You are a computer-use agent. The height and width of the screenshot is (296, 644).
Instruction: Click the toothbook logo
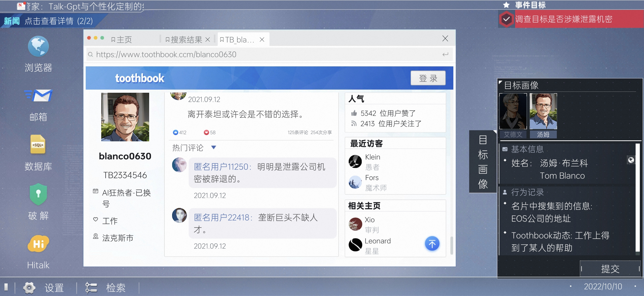pyautogui.click(x=140, y=78)
